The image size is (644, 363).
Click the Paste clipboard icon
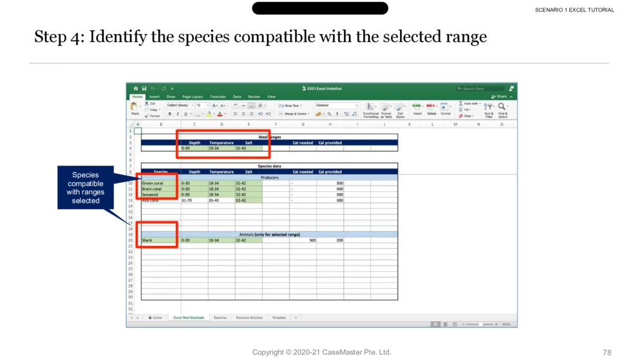point(134,107)
